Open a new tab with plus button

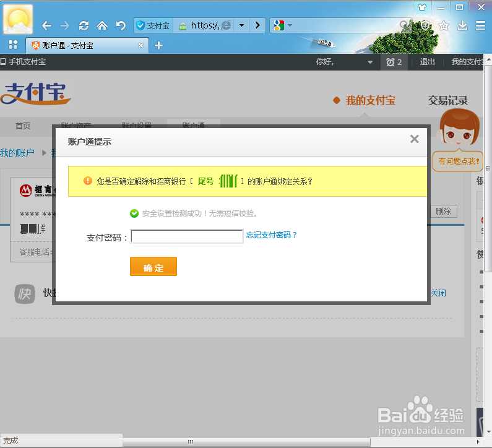coord(159,46)
